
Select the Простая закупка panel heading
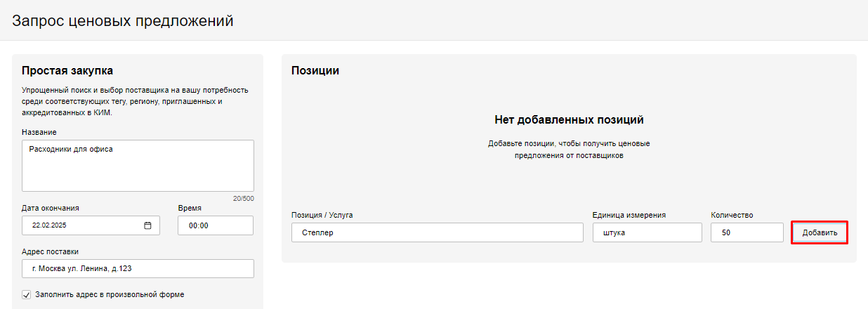coord(67,70)
